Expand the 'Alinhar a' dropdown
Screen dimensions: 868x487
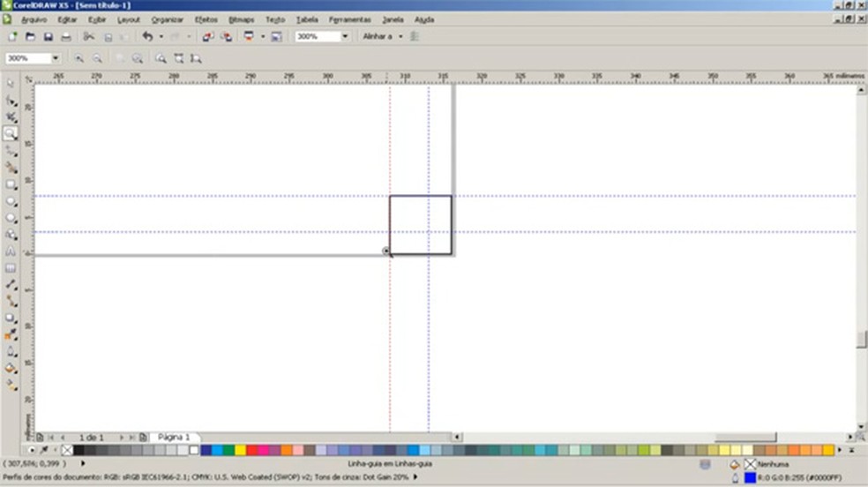(x=400, y=37)
